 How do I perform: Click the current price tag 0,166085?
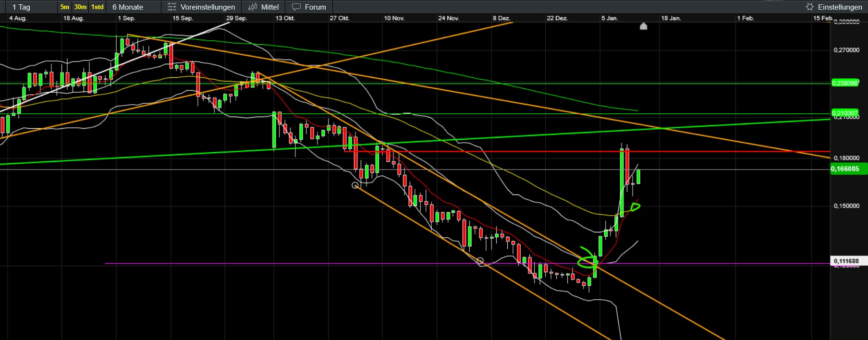coord(848,169)
